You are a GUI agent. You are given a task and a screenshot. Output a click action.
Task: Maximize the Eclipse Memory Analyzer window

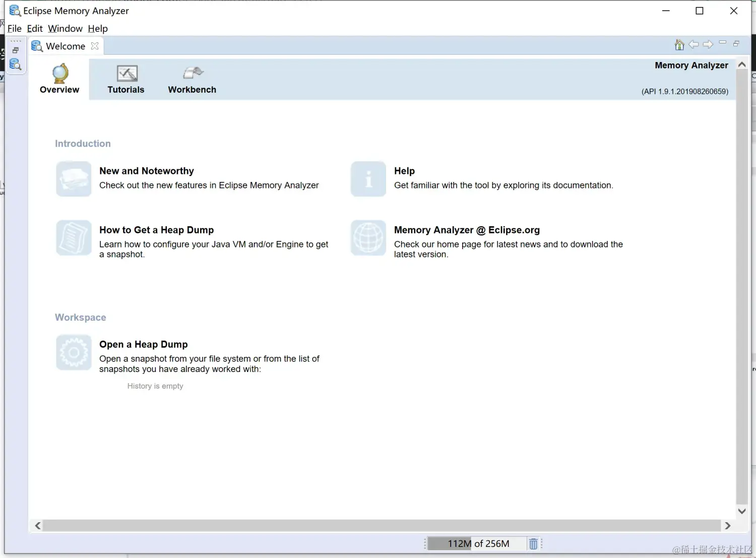click(x=700, y=11)
